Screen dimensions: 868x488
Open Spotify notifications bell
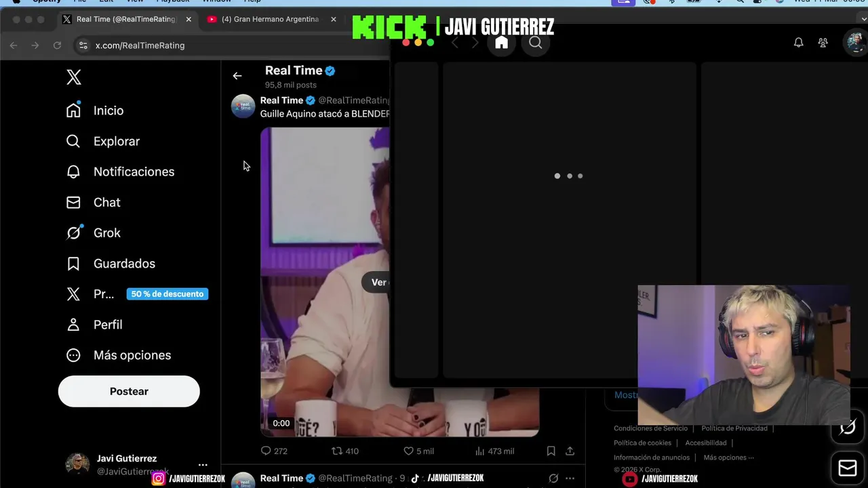(799, 43)
